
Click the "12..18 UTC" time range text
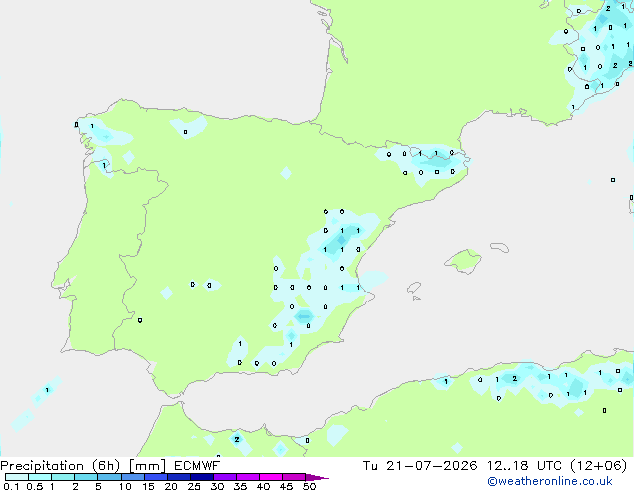524,466
